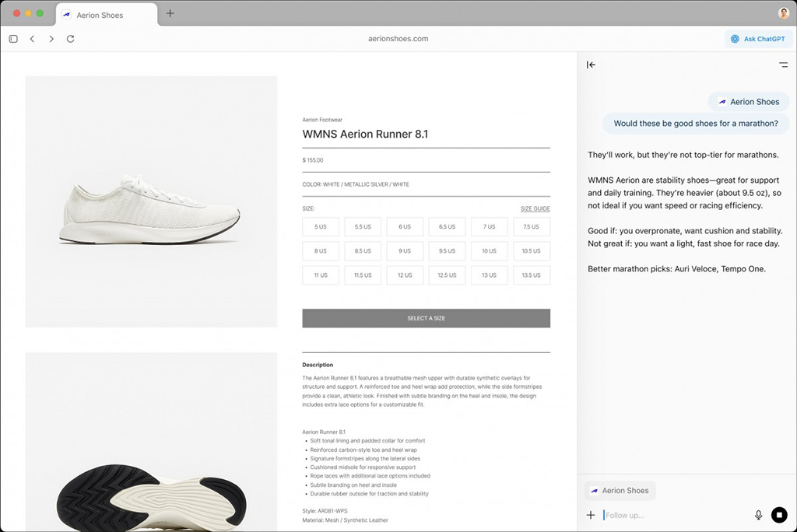Open a new browser tab
The height and width of the screenshot is (532, 797).
[x=170, y=13]
